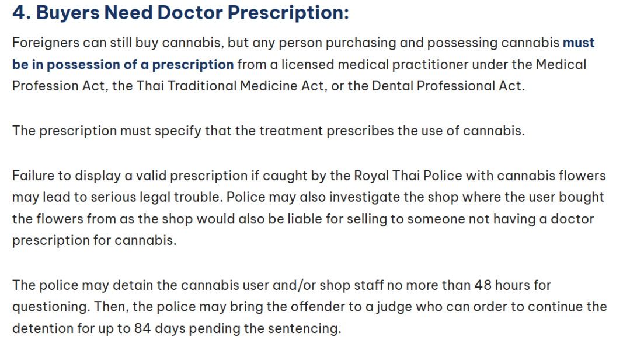Click the words "Foreigners can still buy cannabis"
644x350 pixels.
[x=118, y=43]
